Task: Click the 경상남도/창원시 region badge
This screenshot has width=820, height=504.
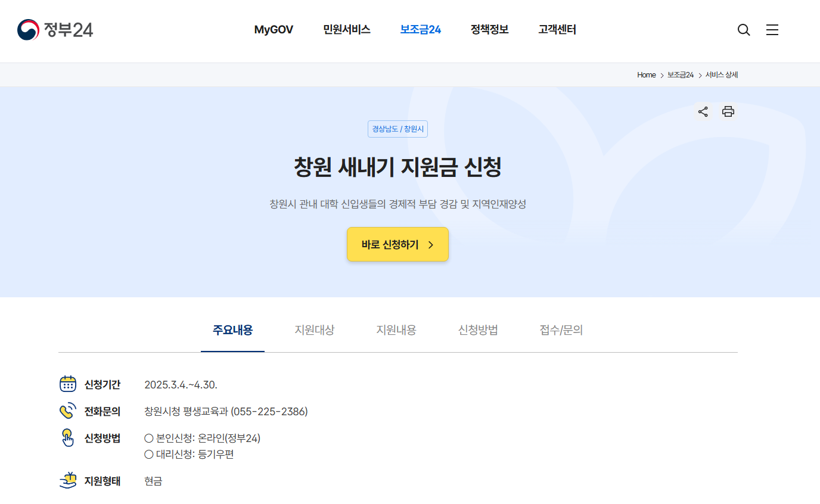Action: coord(397,129)
